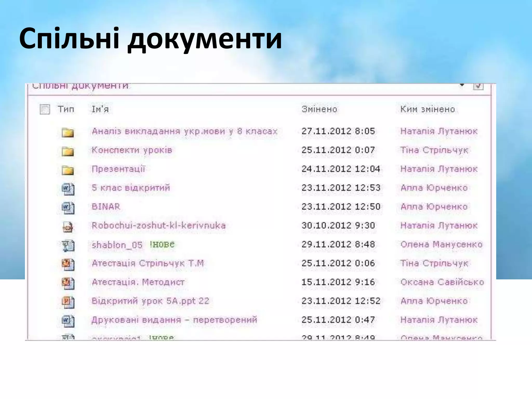532x399 pixels.
Task: Click the folder icon for Аналіз викладання
Action: [x=68, y=132]
